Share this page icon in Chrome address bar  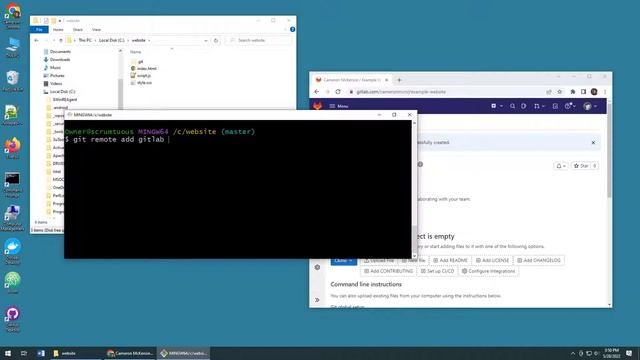(x=549, y=92)
